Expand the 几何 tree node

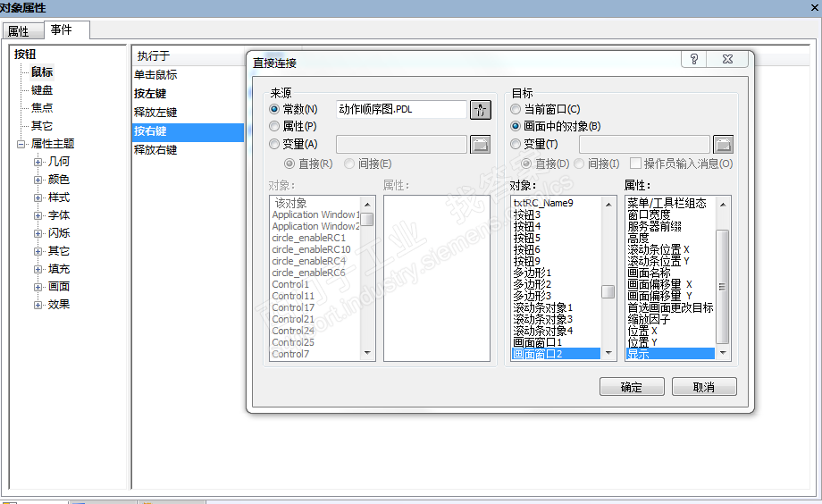click(38, 162)
